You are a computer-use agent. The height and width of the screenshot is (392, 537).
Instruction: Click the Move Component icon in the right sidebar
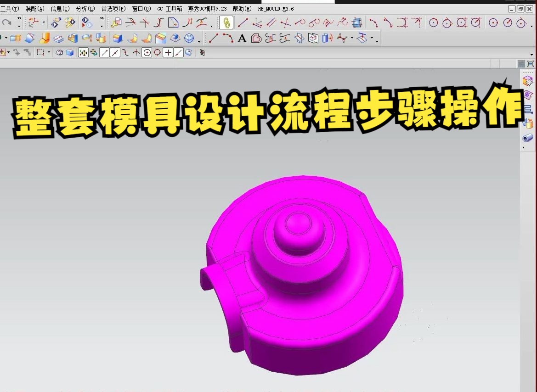(527, 80)
